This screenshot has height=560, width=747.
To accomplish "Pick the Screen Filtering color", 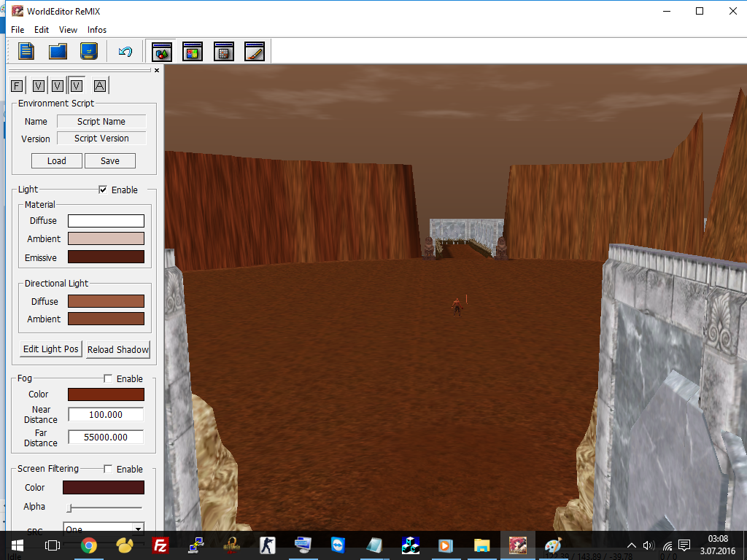I will tap(104, 488).
